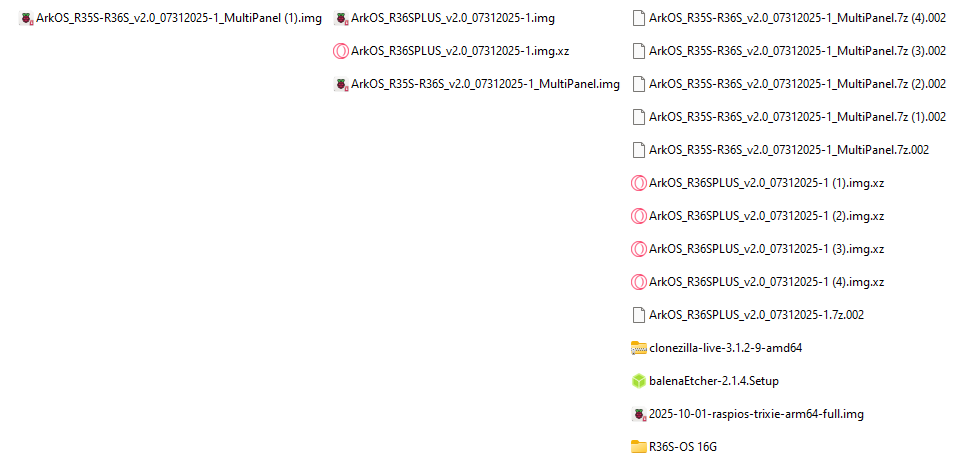The image size is (954, 458).
Task: Click raspberry icon of R35S-R36S MultiPanel.img
Action: (341, 85)
